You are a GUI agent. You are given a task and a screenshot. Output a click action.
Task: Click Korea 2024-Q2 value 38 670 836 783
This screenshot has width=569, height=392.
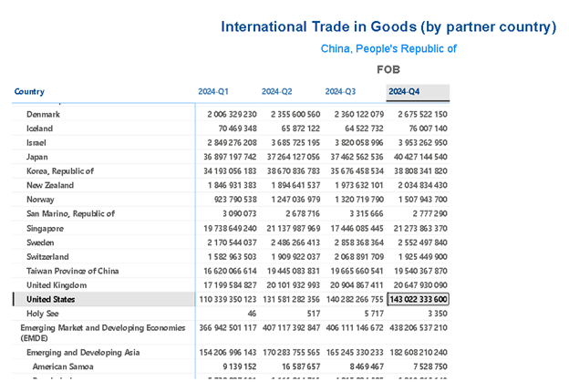[294, 170]
